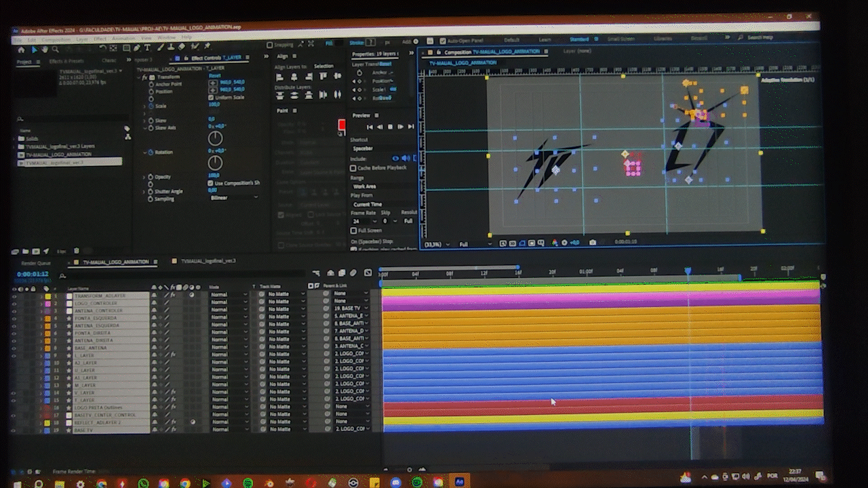Click delete trash icon in Project panel
Image resolution: width=868 pixels, height=488 pixels.
coord(78,251)
